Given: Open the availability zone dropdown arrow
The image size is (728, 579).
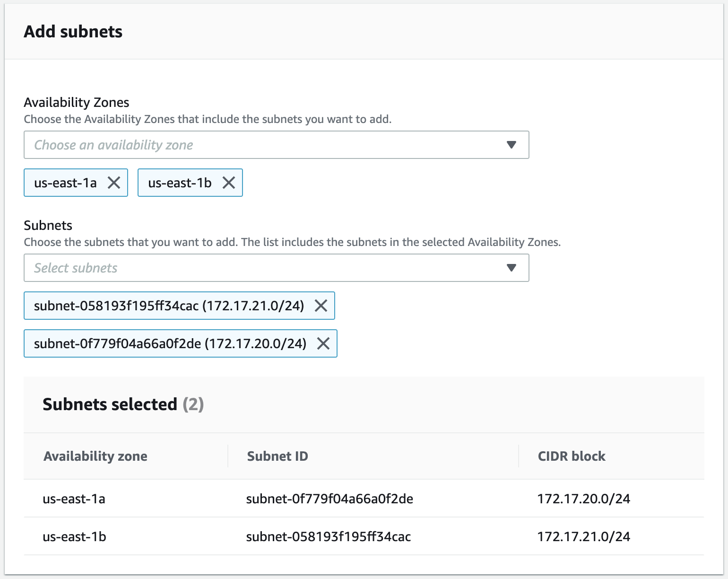Looking at the screenshot, I should click(x=511, y=145).
